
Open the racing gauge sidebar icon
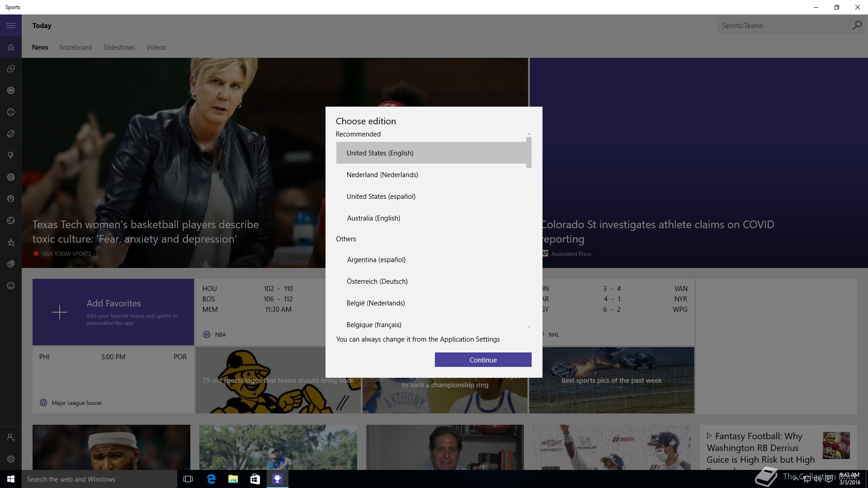[x=11, y=199]
